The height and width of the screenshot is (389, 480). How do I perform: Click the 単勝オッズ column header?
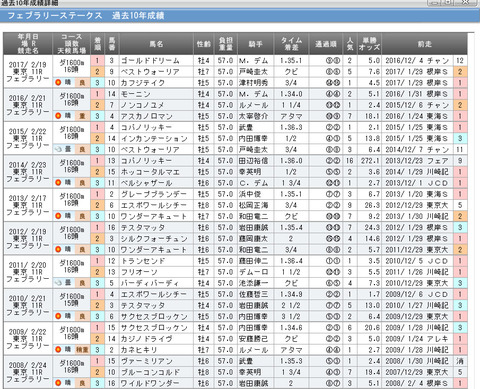[x=369, y=44]
